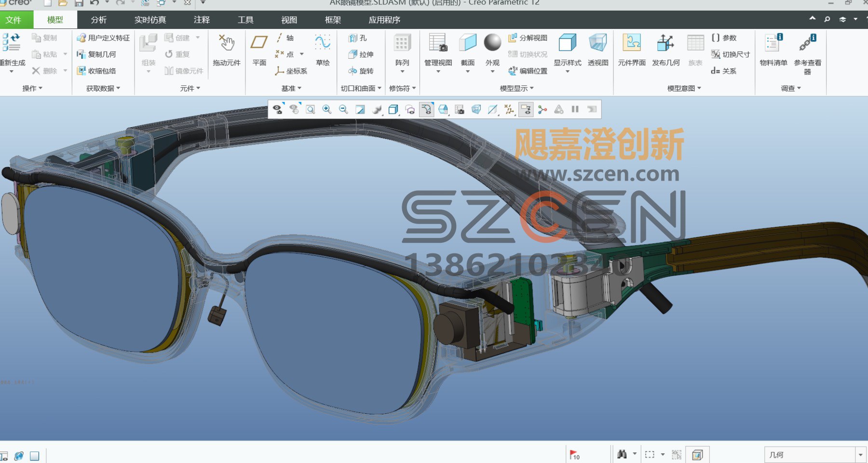Click 复制几何 button
This screenshot has height=463, width=868.
pos(96,54)
